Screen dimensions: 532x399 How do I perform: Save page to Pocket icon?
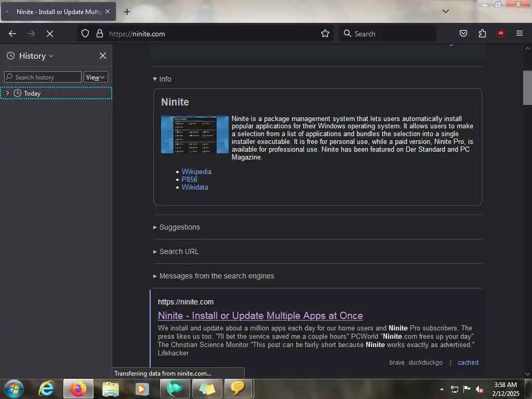tap(463, 33)
